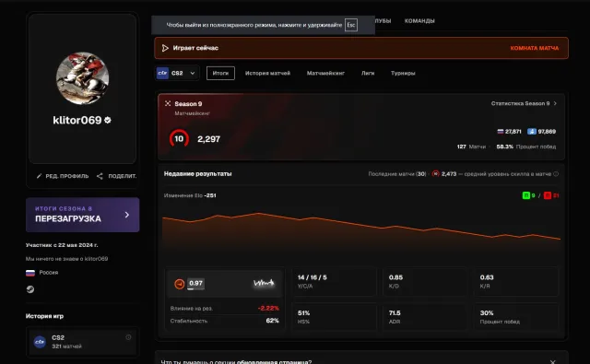This screenshot has width=590, height=364.
Task: Click the CS2 icon in История игр
Action: [x=40, y=342]
